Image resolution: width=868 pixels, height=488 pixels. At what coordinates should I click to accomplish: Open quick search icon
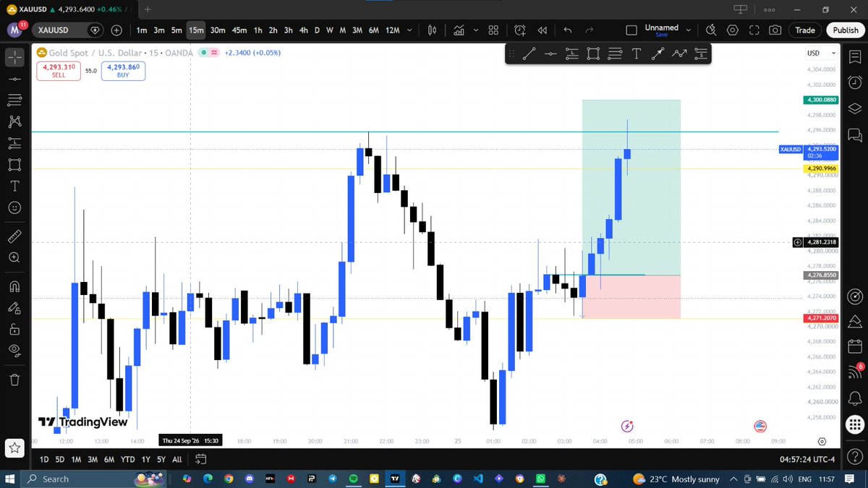(x=711, y=30)
